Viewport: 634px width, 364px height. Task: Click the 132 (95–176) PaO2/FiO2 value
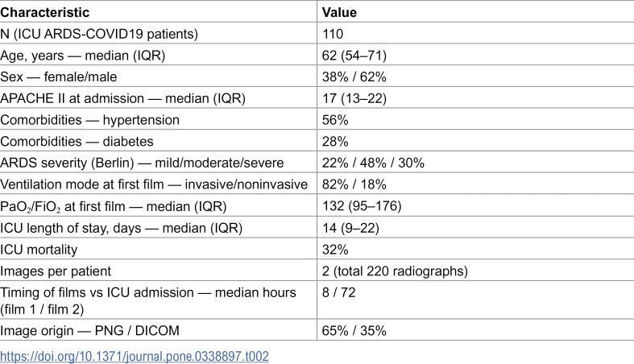pyautogui.click(x=362, y=206)
